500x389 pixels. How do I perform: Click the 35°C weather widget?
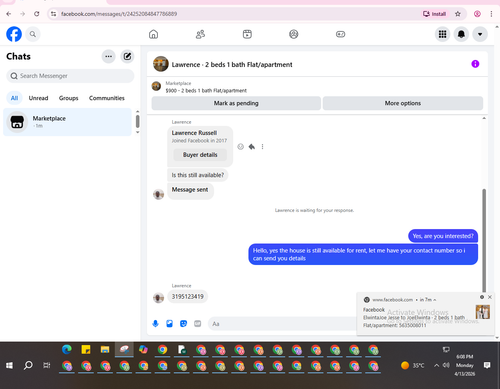pos(413,365)
